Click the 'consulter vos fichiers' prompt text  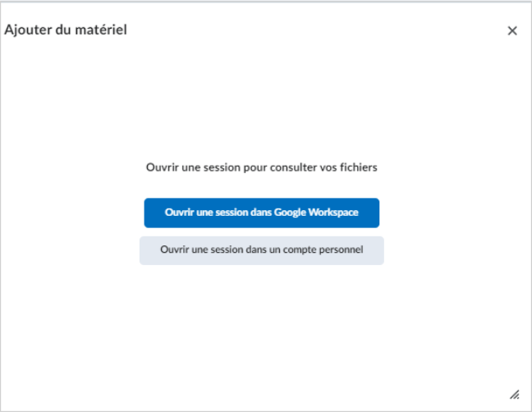pyautogui.click(x=323, y=167)
